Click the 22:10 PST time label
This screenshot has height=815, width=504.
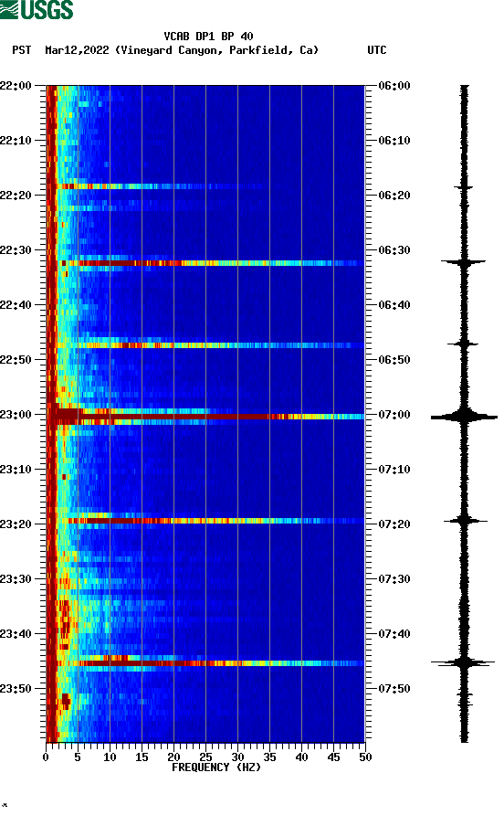16,141
